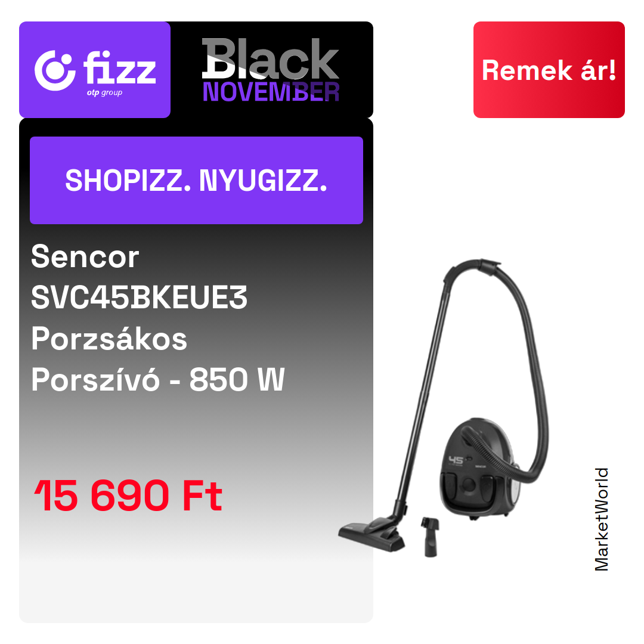This screenshot has width=644, height=644.
Task: Click the Porszívó - 850 W text
Action: [x=157, y=379]
